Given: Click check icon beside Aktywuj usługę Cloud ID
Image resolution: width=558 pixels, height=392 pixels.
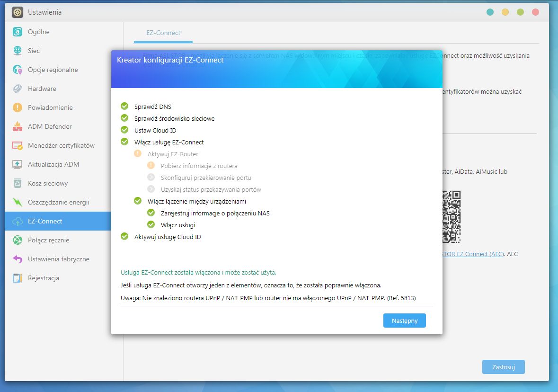Looking at the screenshot, I should click(124, 236).
